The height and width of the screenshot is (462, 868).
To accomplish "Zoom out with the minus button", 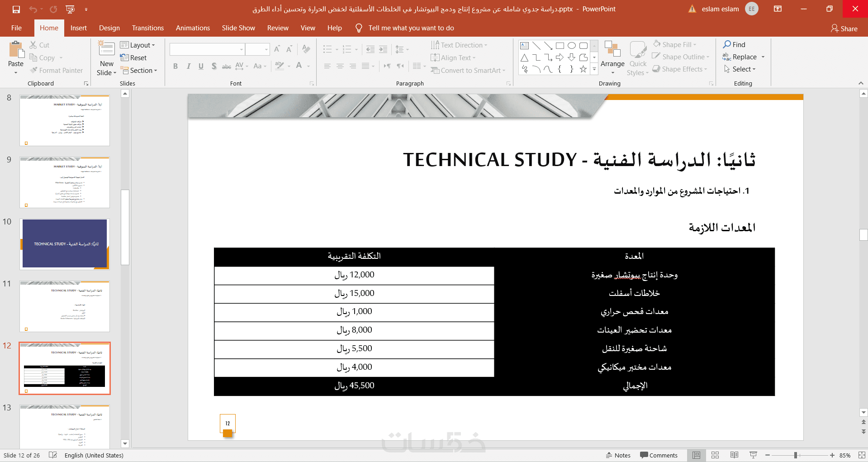I will 768,455.
